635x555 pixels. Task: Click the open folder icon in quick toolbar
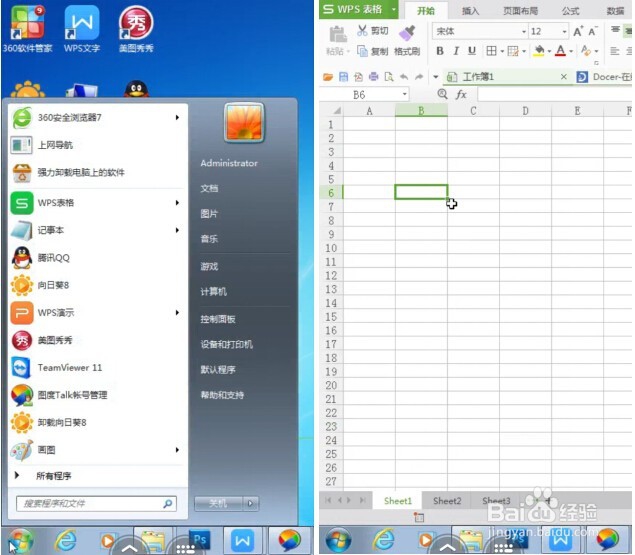(328, 77)
